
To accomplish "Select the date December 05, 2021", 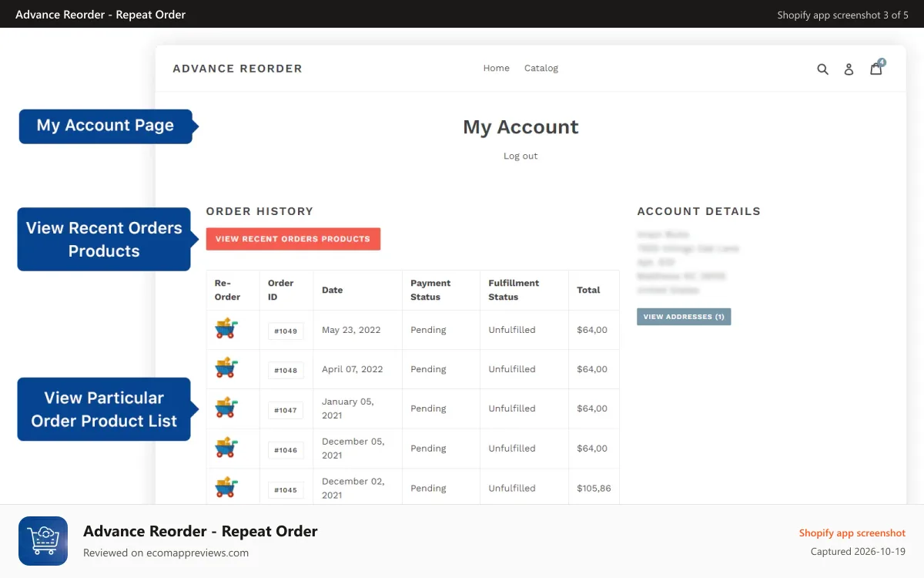I will [353, 449].
